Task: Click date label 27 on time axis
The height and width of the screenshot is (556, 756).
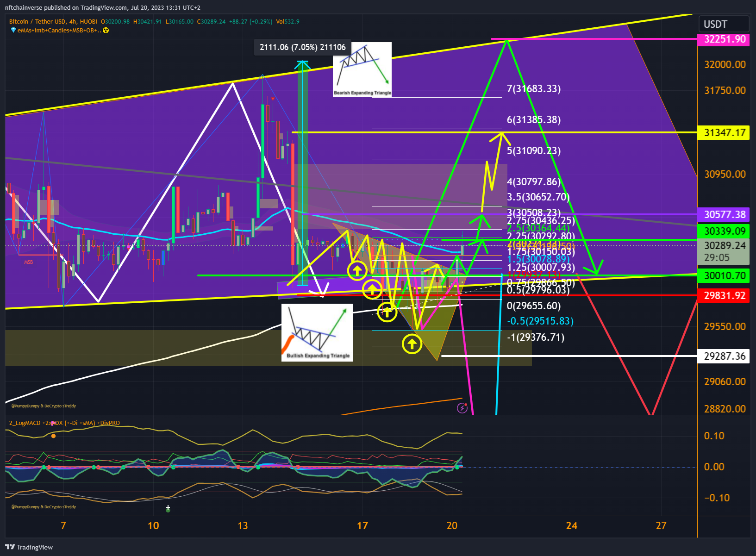Action: click(661, 526)
